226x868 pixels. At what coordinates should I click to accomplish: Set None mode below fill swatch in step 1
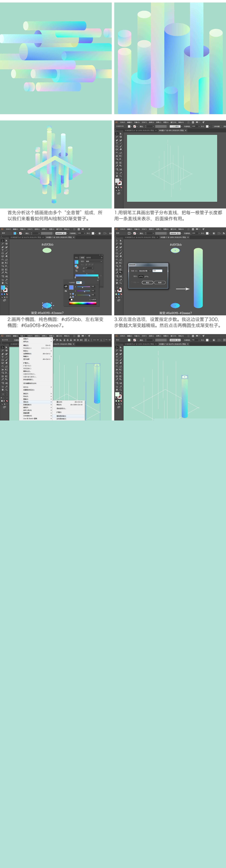pyautogui.click(x=121, y=187)
